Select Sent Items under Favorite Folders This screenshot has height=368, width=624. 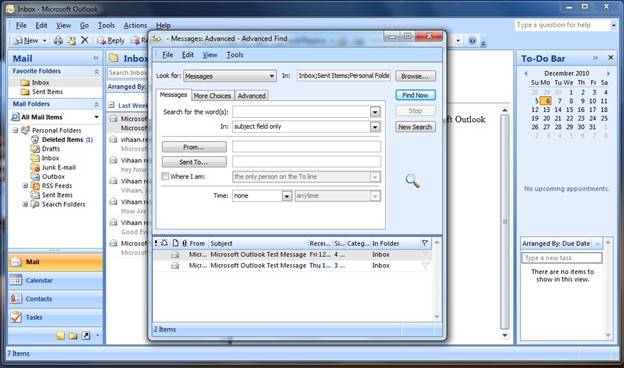tap(47, 92)
